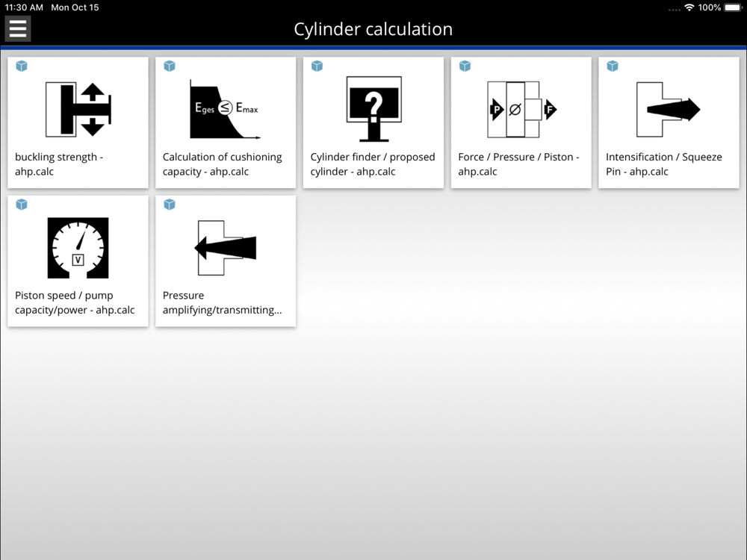Screen dimensions: 747x560
Task: Tap the 'Cylinder calculation' page title
Action: point(373,29)
